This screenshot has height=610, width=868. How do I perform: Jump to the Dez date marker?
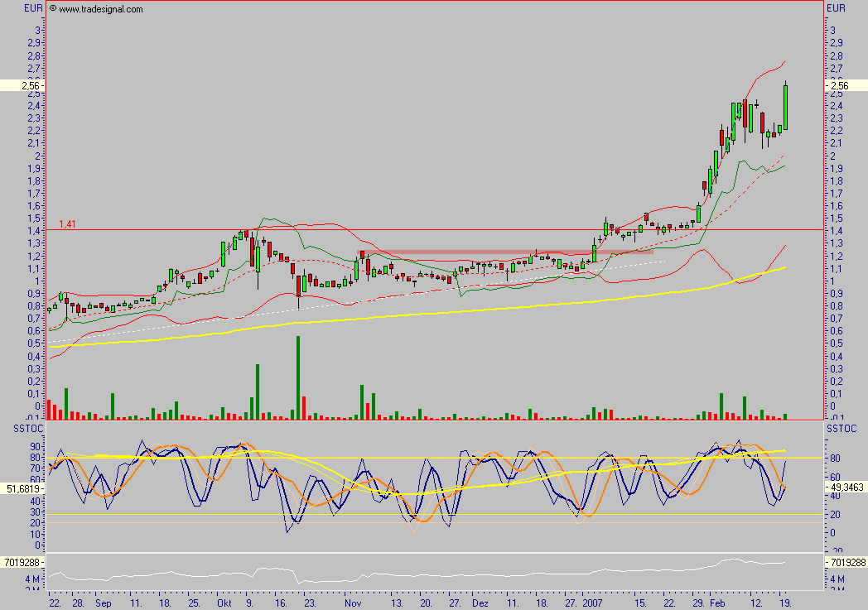tap(481, 604)
